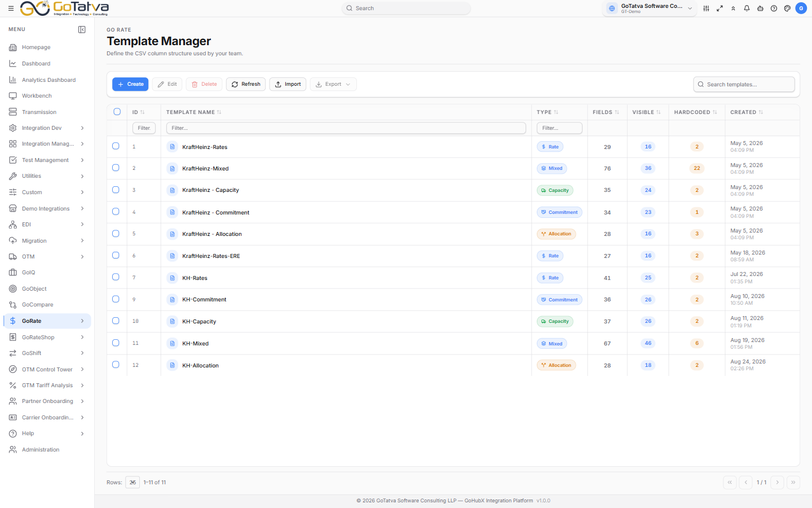Image resolution: width=812 pixels, height=508 pixels.
Task: Expand GoRateShop submenu chevron
Action: click(x=82, y=338)
